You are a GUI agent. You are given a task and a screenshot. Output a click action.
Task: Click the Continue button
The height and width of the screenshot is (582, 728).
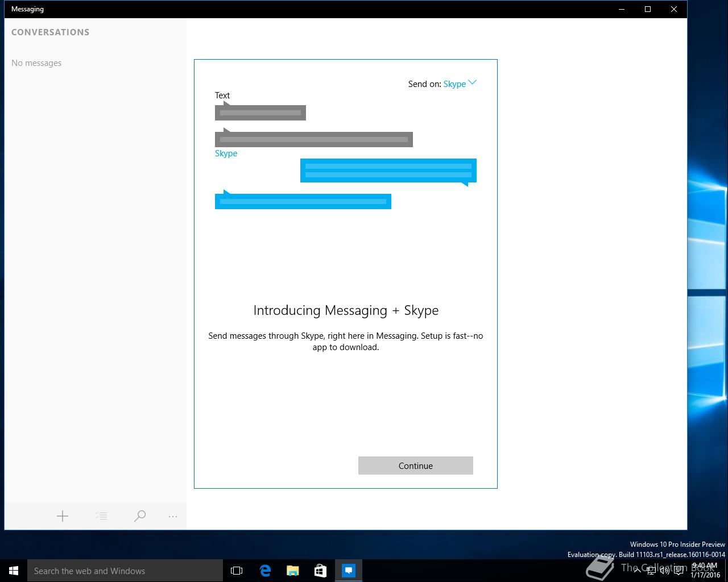(x=416, y=465)
